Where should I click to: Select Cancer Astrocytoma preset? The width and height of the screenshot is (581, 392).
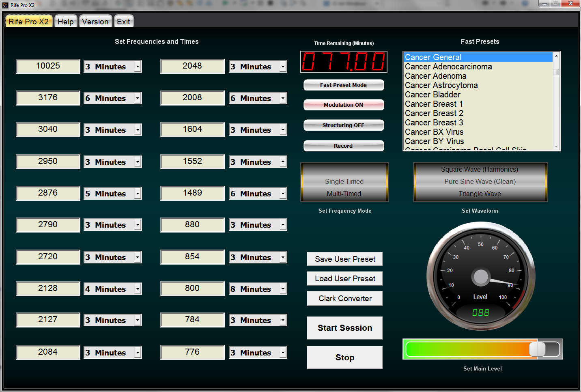pyautogui.click(x=478, y=85)
